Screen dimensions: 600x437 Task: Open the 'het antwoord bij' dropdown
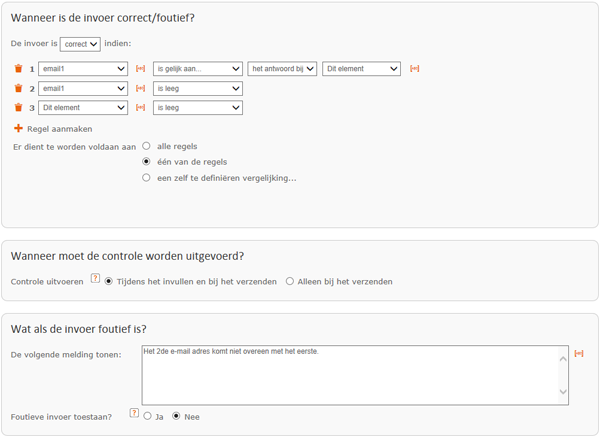tap(282, 69)
